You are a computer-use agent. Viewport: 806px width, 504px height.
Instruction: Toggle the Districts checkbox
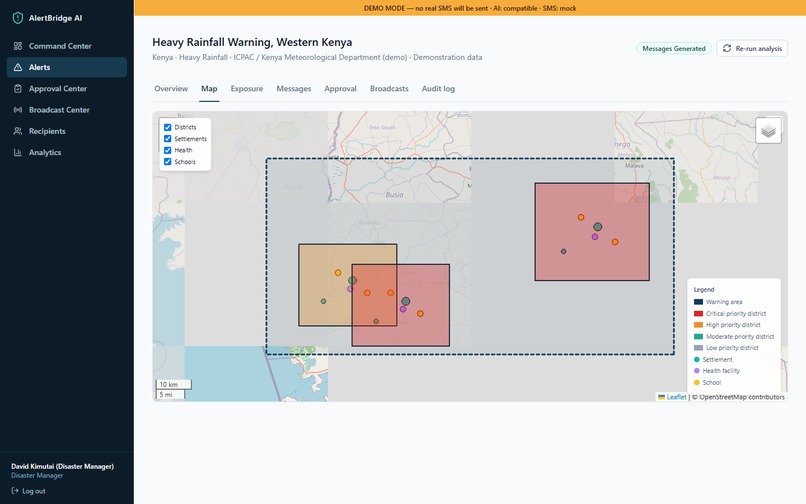pyautogui.click(x=168, y=127)
